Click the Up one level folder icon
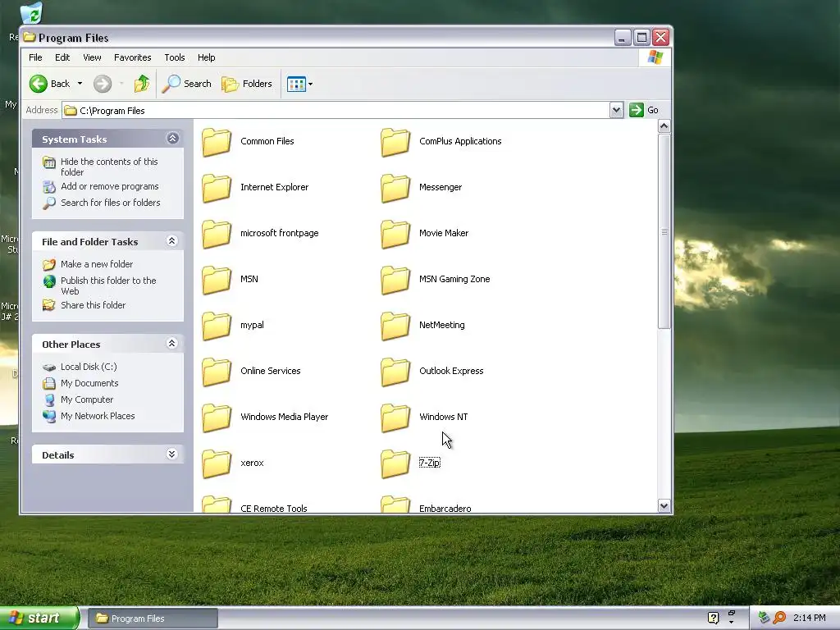Screen dimensions: 840x630 click(x=142, y=84)
